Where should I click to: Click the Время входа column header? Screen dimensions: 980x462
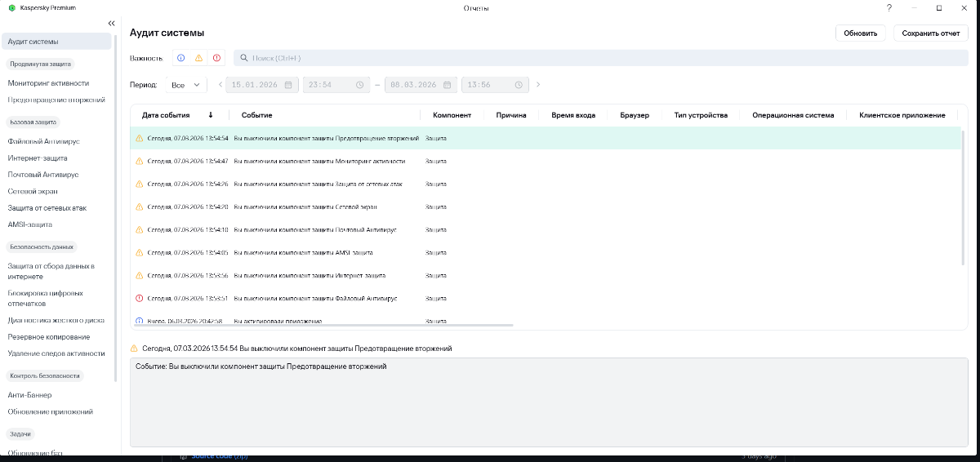573,115
